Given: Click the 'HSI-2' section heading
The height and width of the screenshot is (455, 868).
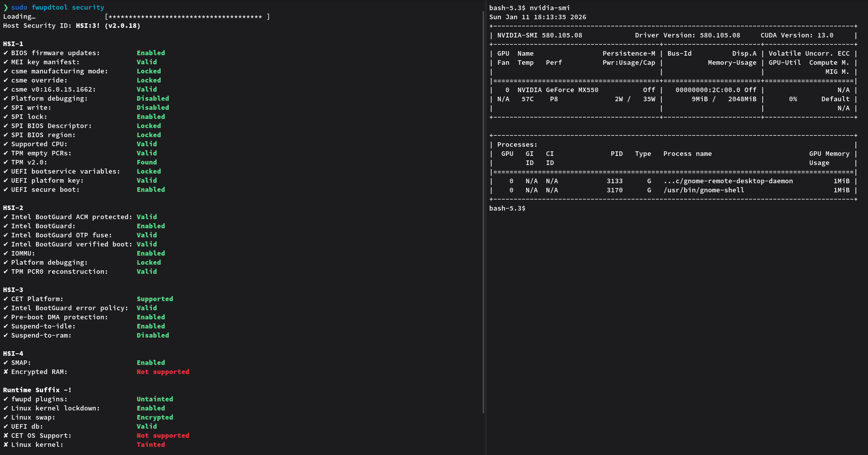Looking at the screenshot, I should (13, 208).
